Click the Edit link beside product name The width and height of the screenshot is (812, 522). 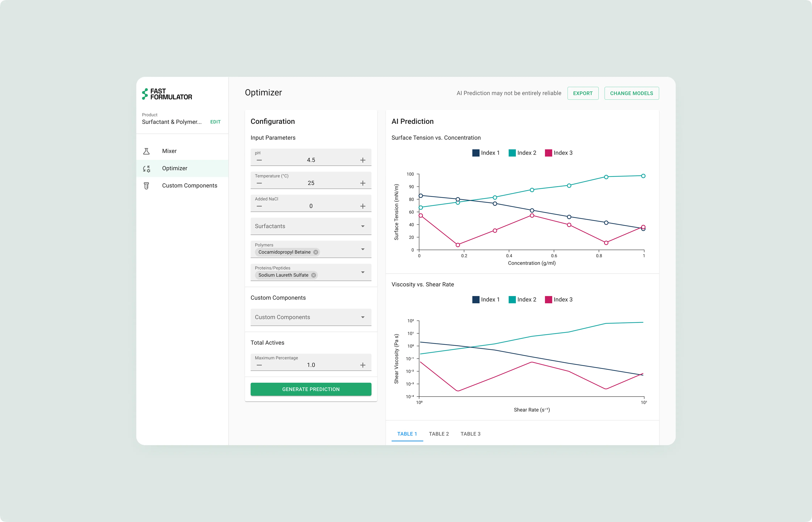click(x=215, y=122)
